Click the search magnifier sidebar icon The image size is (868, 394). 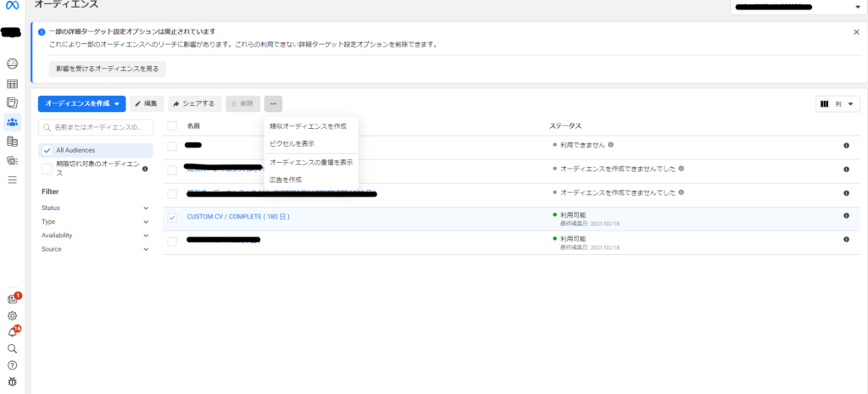12,348
